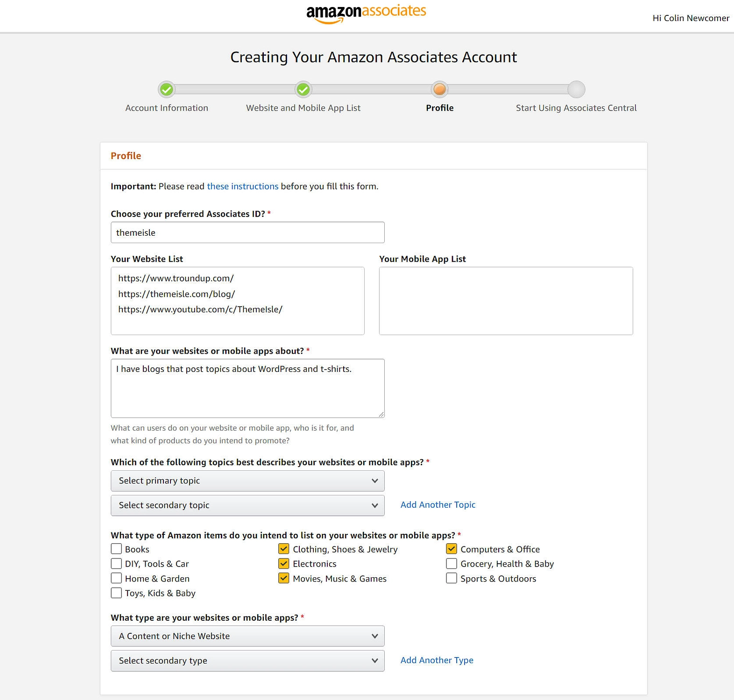The height and width of the screenshot is (700, 734).
Task: Click the grey Start Using Associates Central step circle
Action: pos(576,89)
